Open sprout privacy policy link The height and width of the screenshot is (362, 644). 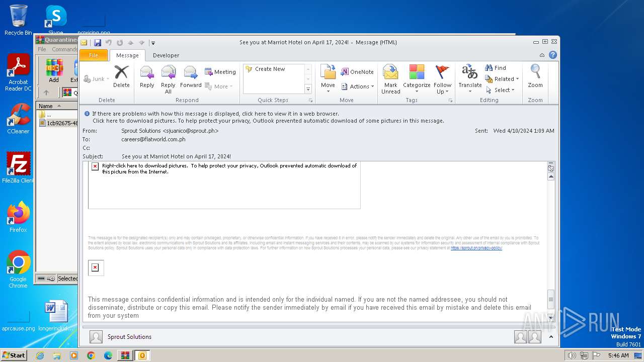click(476, 248)
